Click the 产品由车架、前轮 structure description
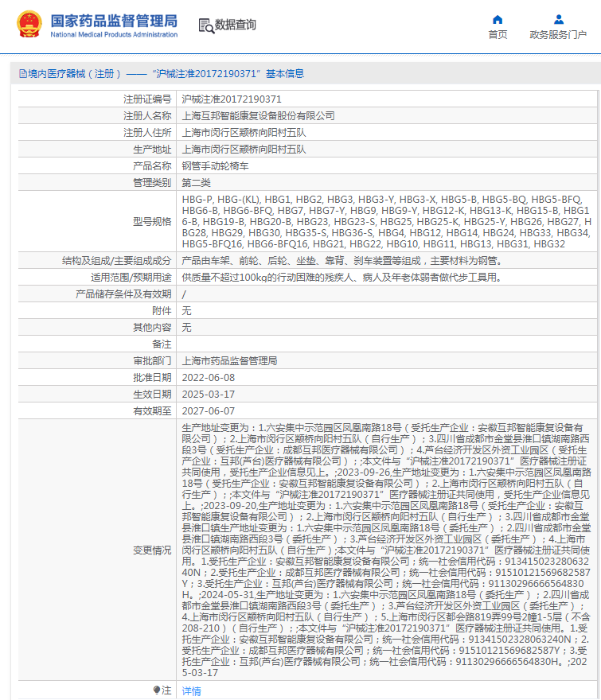 [x=343, y=261]
